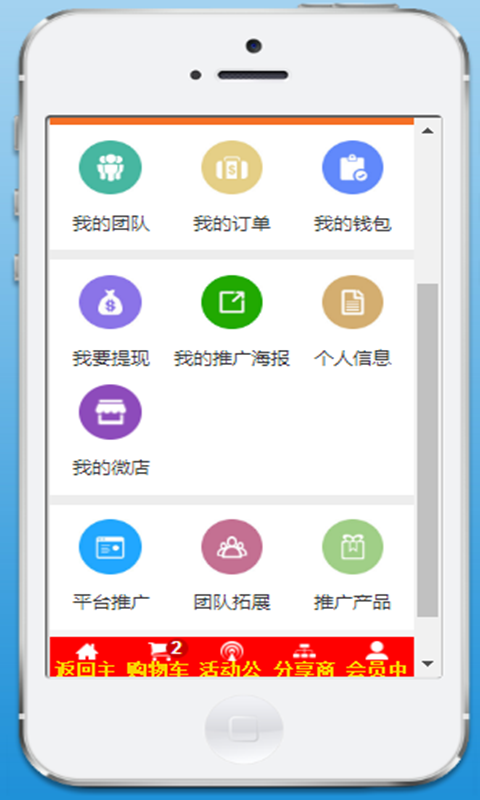
Task: Tap the 平台推广 blue window icon
Action: pyautogui.click(x=110, y=546)
